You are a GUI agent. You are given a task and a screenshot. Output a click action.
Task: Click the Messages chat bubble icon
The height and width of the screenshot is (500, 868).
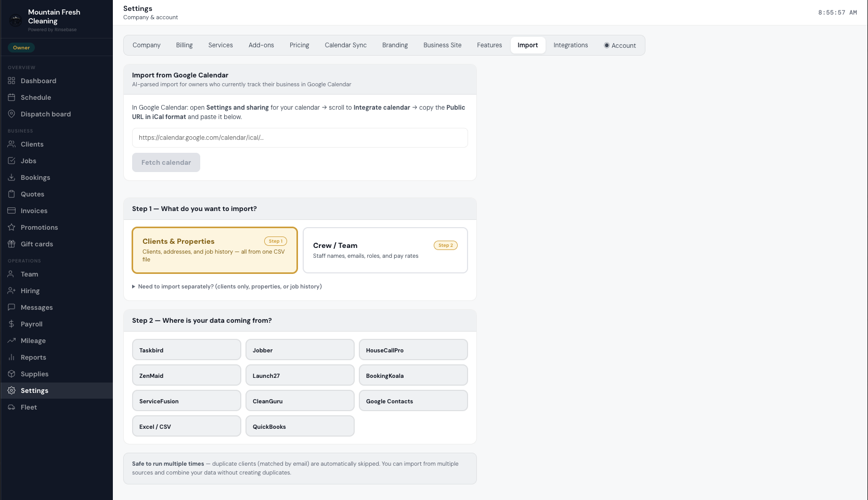tap(11, 307)
